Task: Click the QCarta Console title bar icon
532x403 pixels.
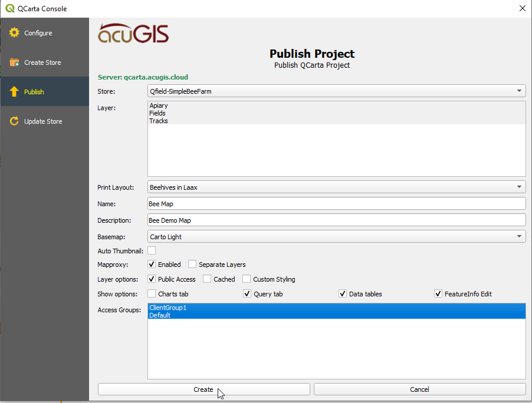Action: point(9,8)
